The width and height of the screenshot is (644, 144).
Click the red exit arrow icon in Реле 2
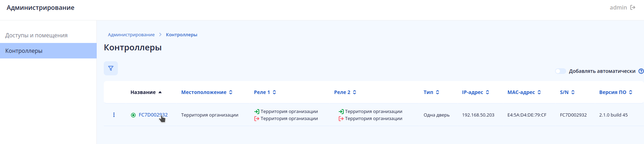341,119
